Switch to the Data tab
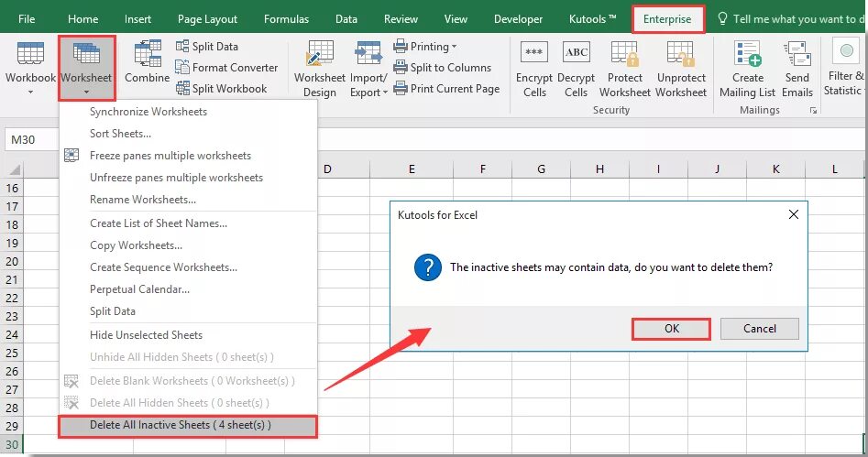868x457 pixels. click(x=346, y=19)
